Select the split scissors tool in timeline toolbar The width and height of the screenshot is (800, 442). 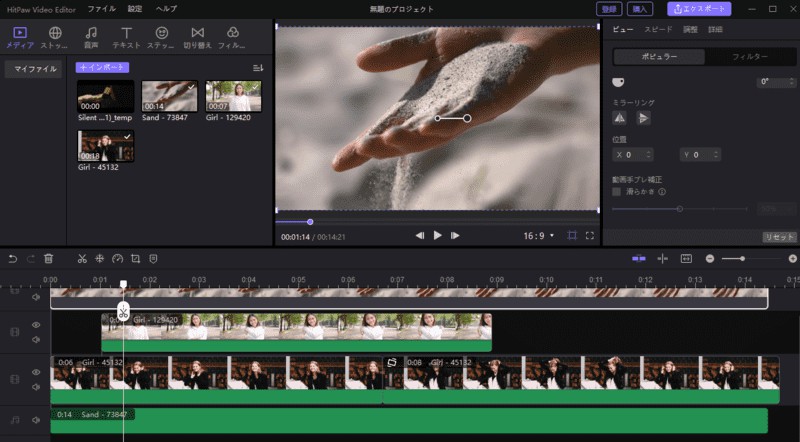point(82,259)
